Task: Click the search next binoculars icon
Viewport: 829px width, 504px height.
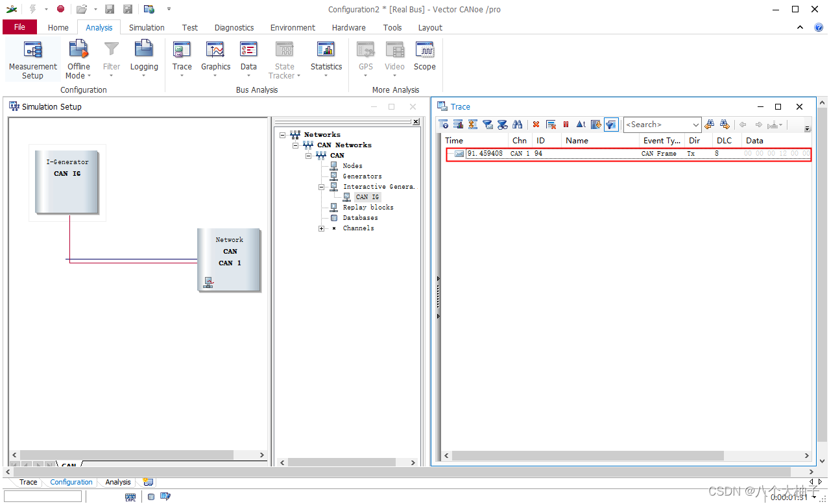Action: click(725, 125)
